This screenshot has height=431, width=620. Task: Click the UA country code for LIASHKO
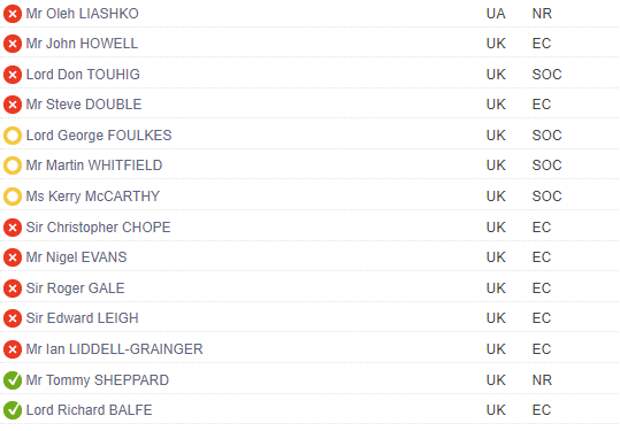click(x=496, y=14)
